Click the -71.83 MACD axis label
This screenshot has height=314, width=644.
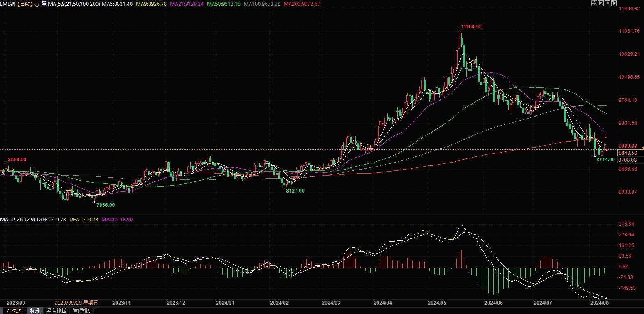coord(626,277)
